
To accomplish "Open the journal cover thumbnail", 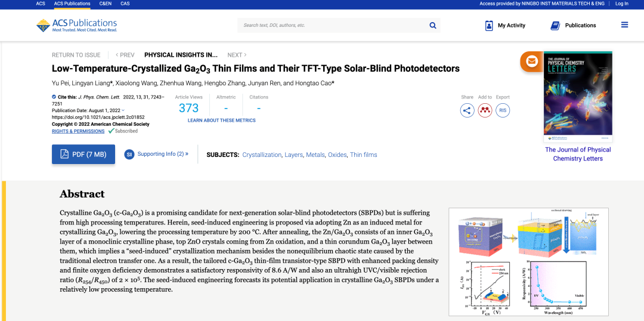I will click(x=577, y=95).
